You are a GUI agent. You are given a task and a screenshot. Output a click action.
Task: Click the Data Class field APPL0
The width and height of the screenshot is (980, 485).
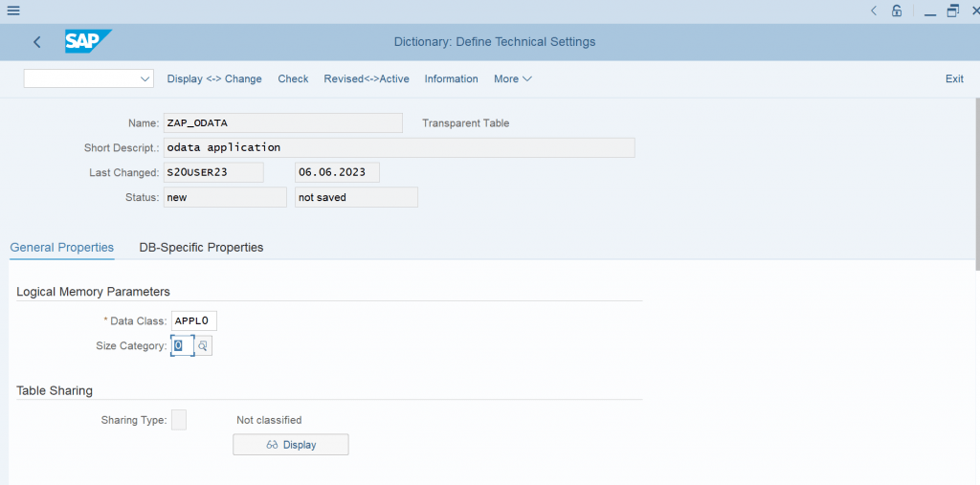(194, 321)
